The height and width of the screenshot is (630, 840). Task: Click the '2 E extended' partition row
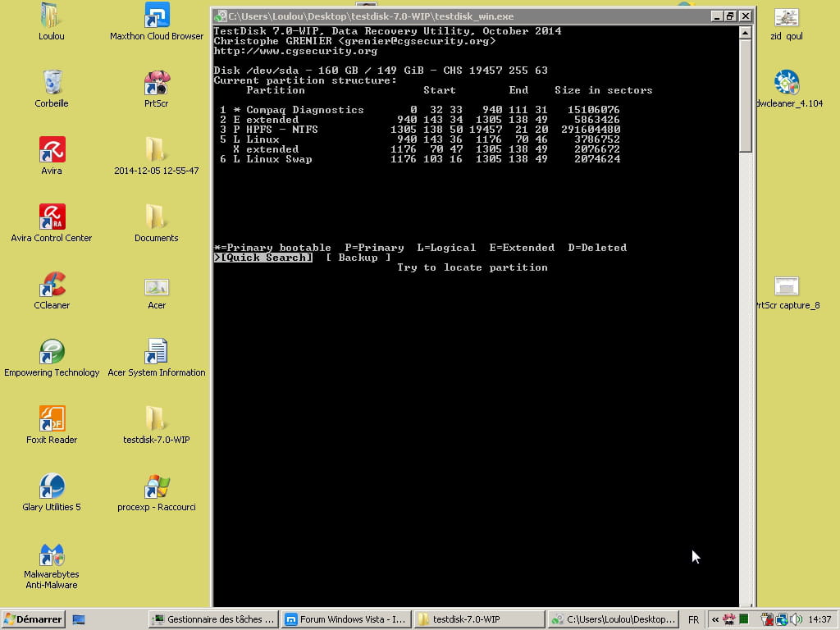(x=420, y=120)
